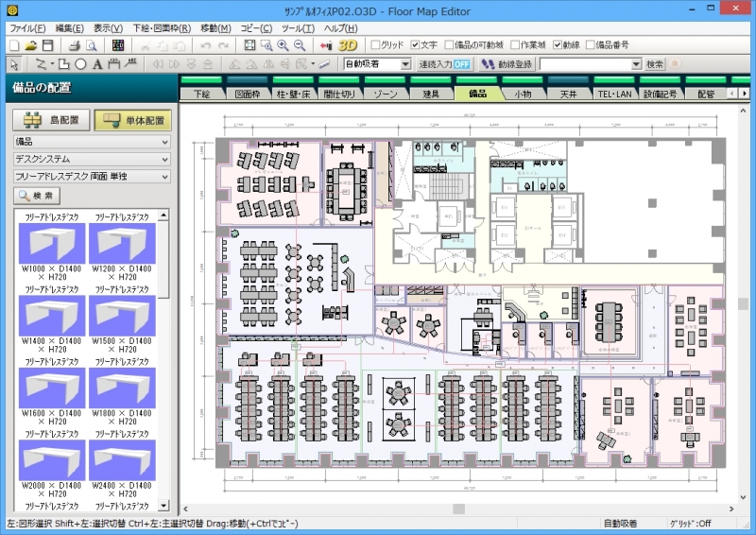Toggle the 連続入力 OFF switch

click(444, 64)
